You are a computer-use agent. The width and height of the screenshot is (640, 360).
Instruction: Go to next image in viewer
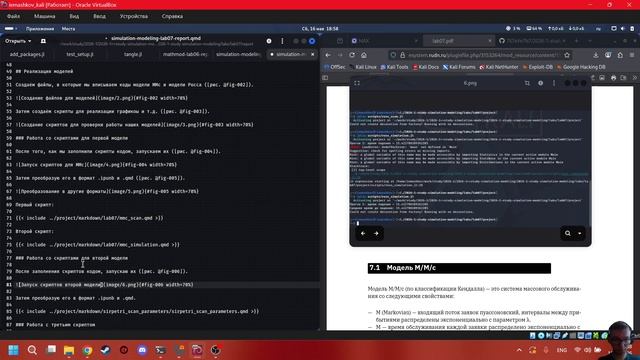tap(376, 233)
